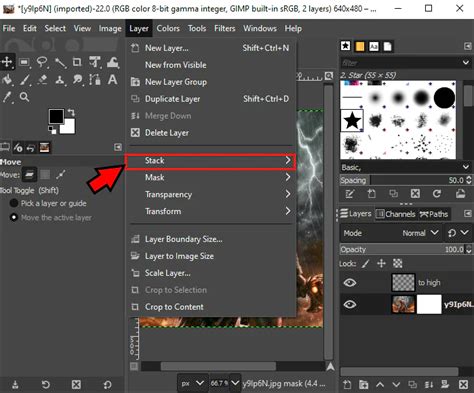Click Layer Boundary Size... entry
This screenshot has height=393, width=474.
point(211,239)
